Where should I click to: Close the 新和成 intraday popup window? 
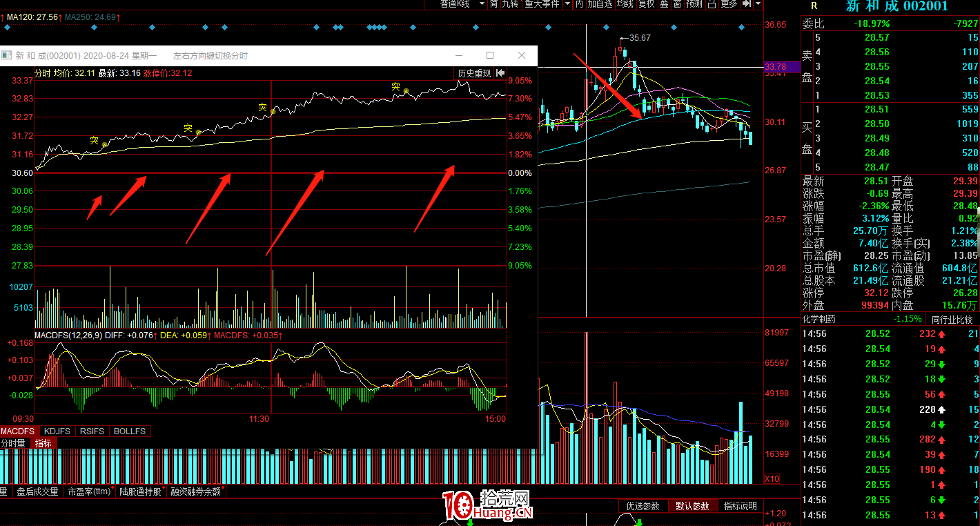522,55
